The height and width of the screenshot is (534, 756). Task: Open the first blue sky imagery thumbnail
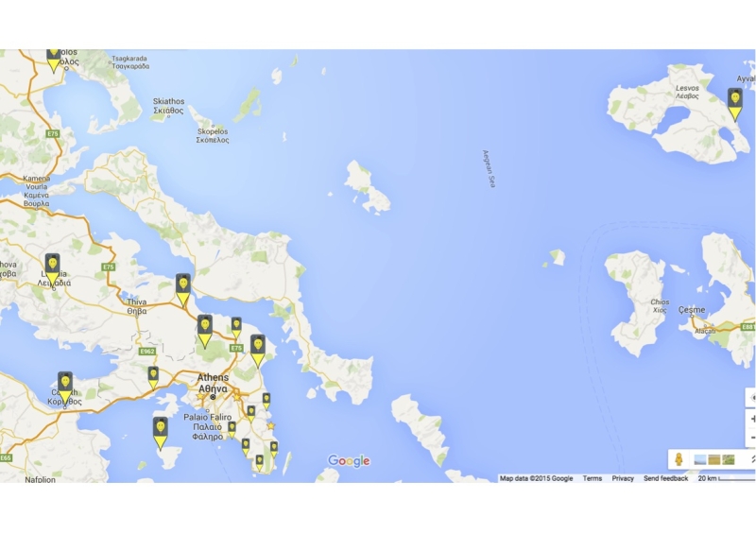pos(699,459)
